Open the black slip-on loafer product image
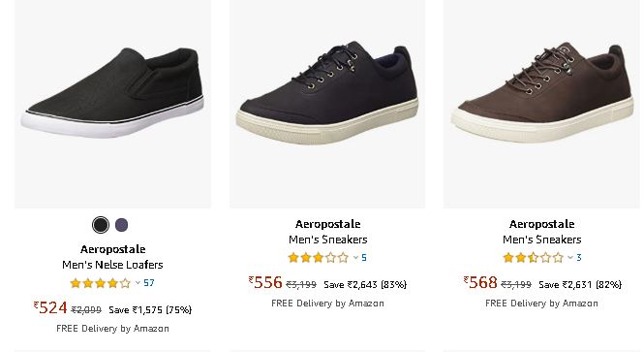The width and height of the screenshot is (644, 352). click(x=112, y=104)
